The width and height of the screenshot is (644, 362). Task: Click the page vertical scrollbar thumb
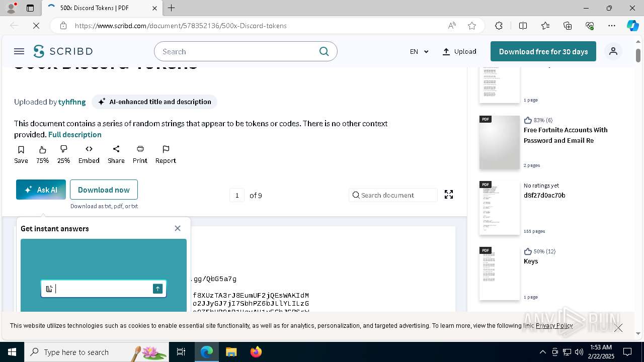click(638, 55)
